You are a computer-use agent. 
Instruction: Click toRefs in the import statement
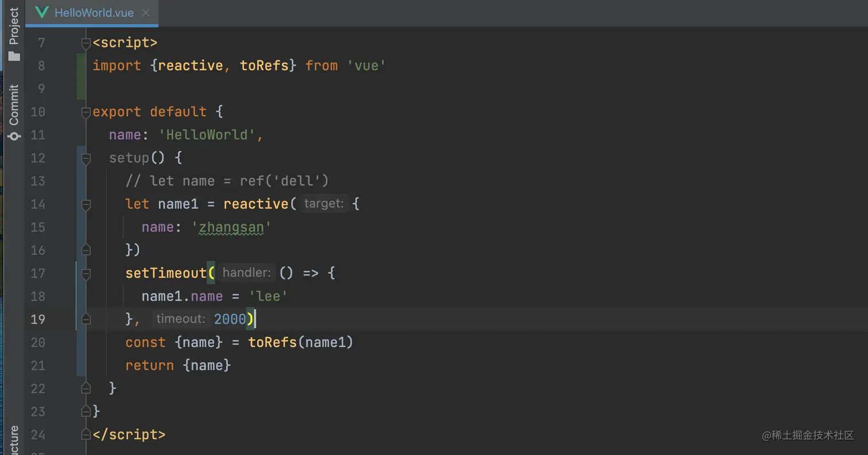tap(264, 66)
